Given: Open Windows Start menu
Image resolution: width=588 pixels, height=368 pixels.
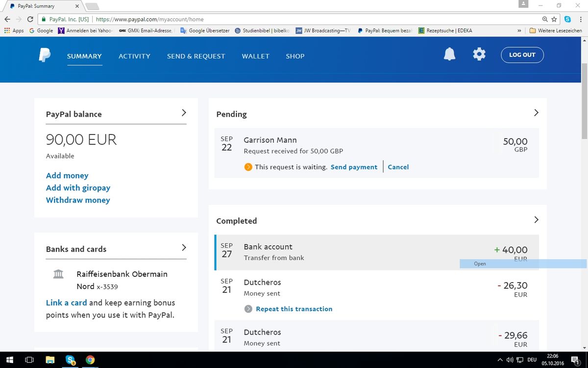Looking at the screenshot, I should (9, 360).
